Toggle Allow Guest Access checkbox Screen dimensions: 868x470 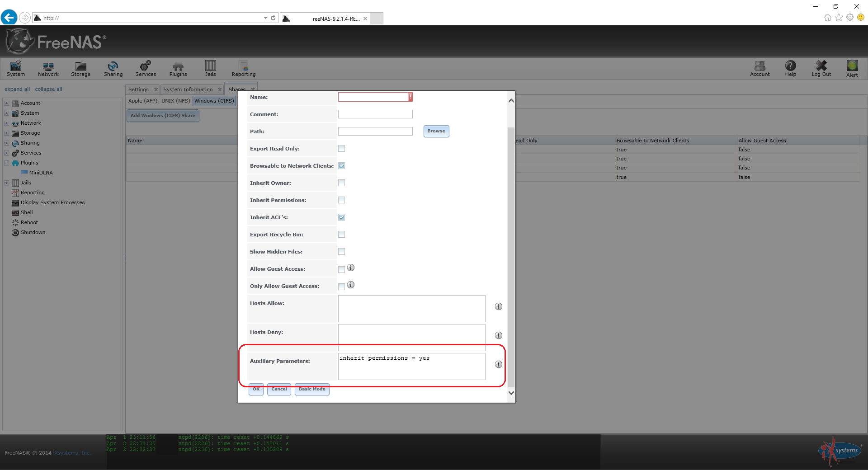pos(342,270)
